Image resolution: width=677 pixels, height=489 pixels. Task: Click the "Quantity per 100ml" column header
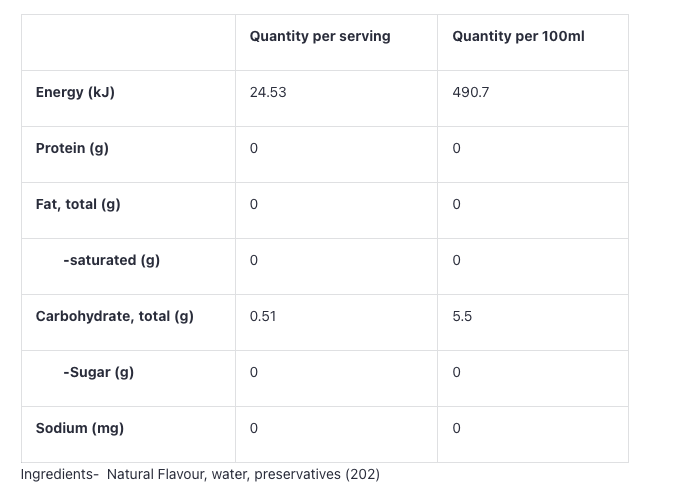tap(518, 36)
